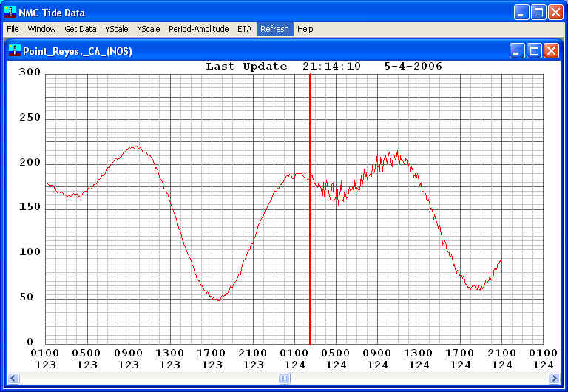Click the 0900 123 time label
This screenshot has height=392, width=568.
click(128, 359)
